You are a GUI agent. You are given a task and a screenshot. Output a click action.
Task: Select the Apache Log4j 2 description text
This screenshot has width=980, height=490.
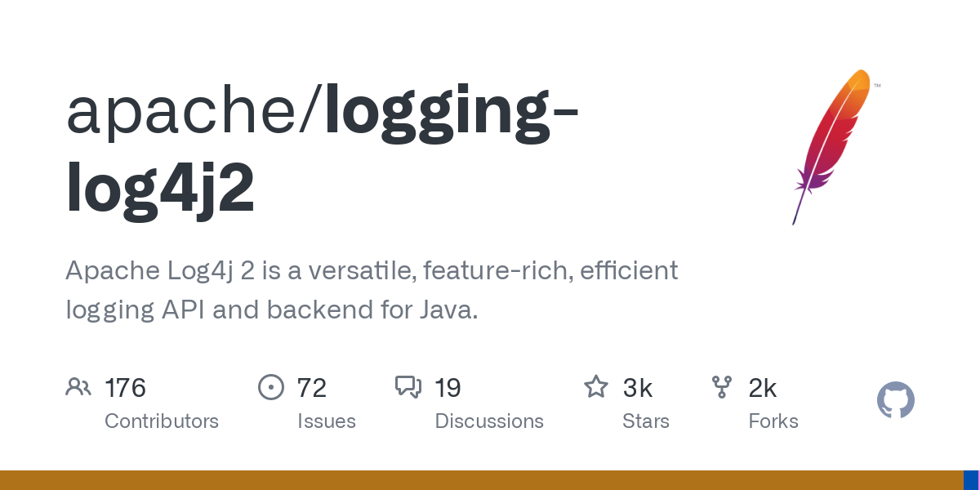[372, 290]
